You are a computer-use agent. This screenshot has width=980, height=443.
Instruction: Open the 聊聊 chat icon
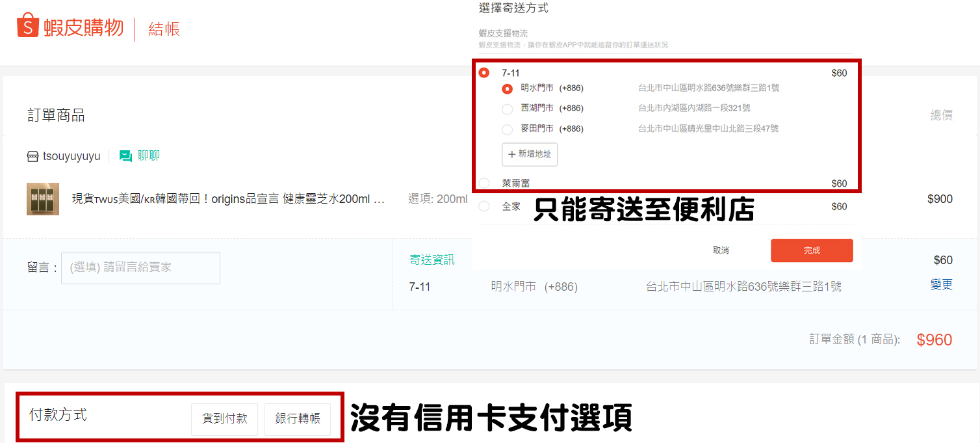[x=126, y=156]
